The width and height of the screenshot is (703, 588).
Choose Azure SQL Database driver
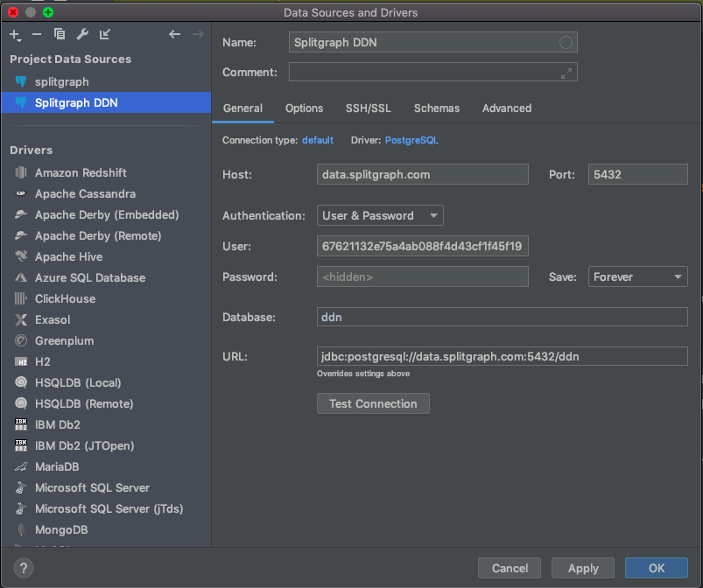coord(106,278)
